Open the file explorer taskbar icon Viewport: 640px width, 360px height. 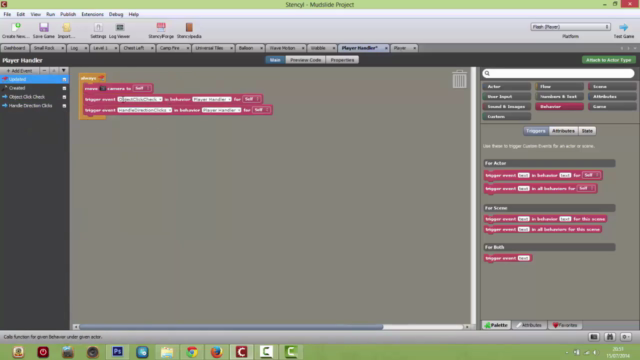coord(167,351)
